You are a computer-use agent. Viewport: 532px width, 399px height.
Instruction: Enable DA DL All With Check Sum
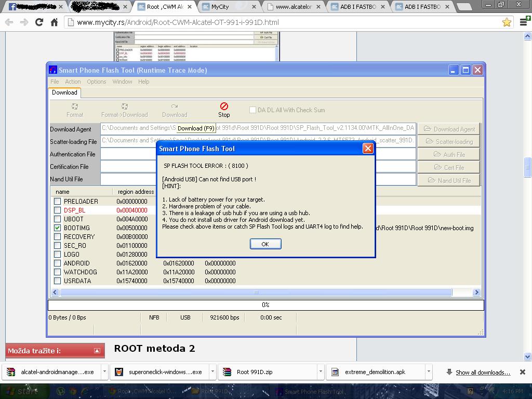click(x=252, y=110)
